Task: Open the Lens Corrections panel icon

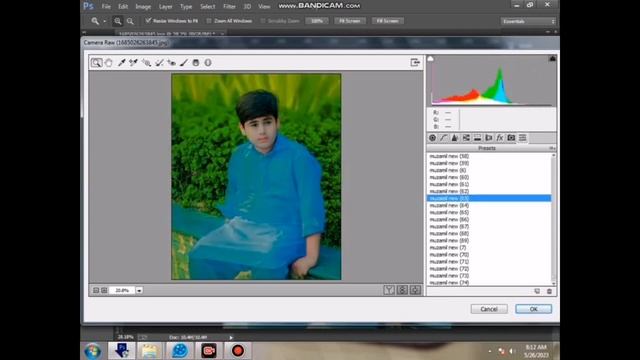Action: click(489, 138)
